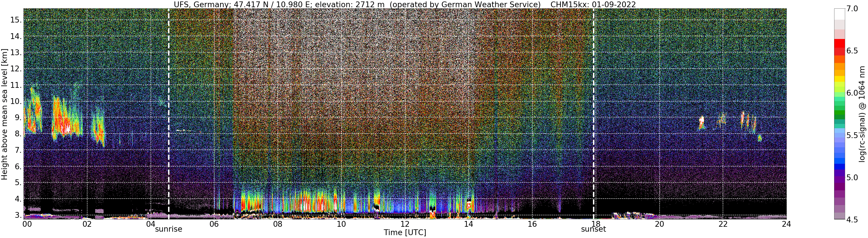Click the colorbar tick value '5.0'
The image size is (868, 238).
pos(852,177)
